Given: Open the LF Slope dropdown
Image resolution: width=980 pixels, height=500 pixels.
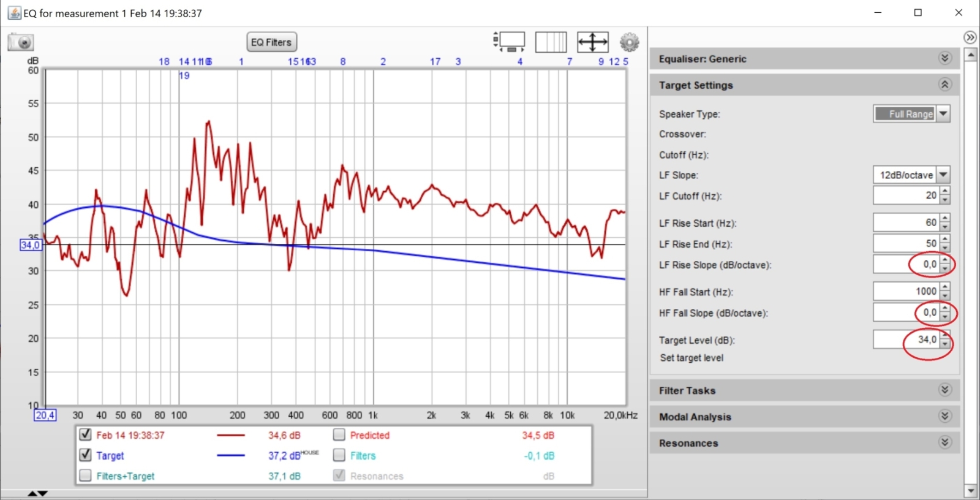Looking at the screenshot, I should pyautogui.click(x=943, y=175).
